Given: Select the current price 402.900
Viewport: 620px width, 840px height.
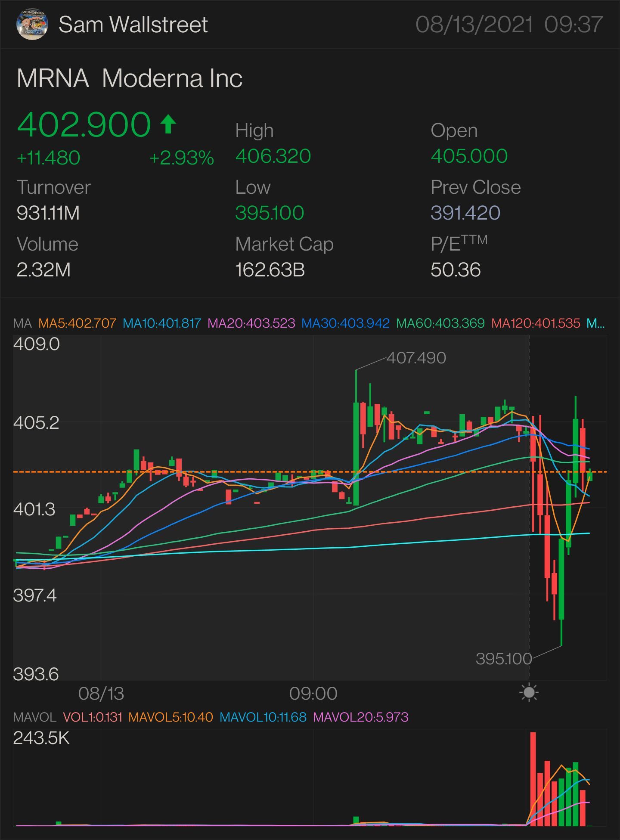Looking at the screenshot, I should [x=84, y=124].
